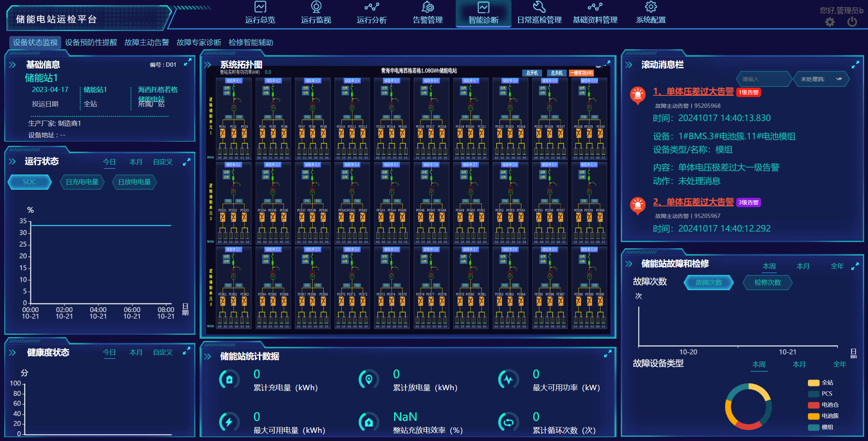The width and height of the screenshot is (868, 441).
Task: Click 电池仓 red legend swatch
Action: click(x=813, y=405)
